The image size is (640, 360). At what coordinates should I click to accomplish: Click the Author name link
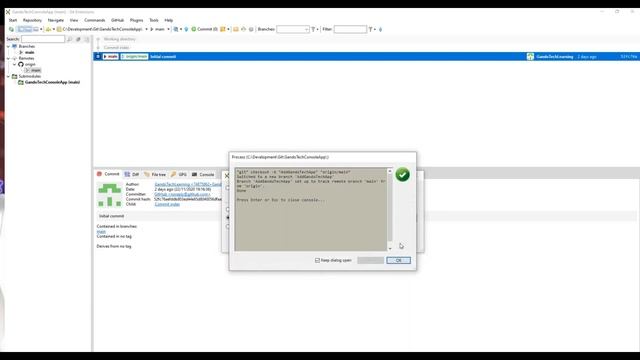[188, 184]
